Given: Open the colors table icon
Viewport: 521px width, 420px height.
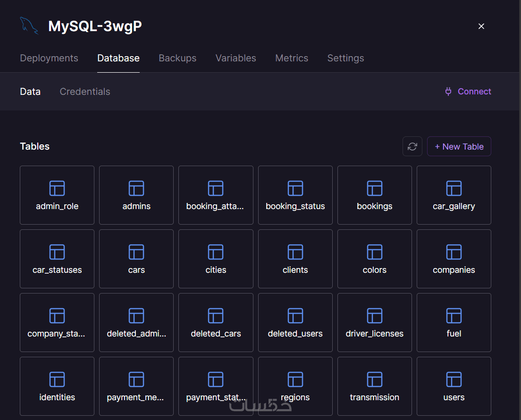Looking at the screenshot, I should pyautogui.click(x=375, y=252).
